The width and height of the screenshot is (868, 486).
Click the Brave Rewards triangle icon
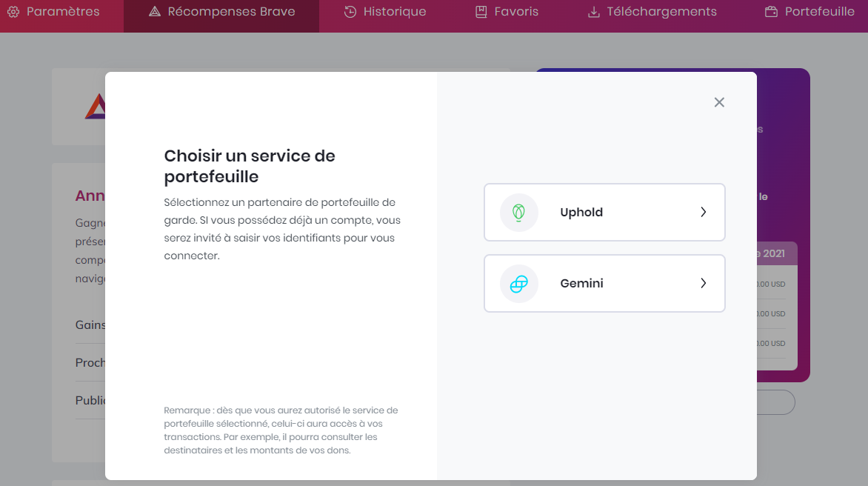[155, 12]
